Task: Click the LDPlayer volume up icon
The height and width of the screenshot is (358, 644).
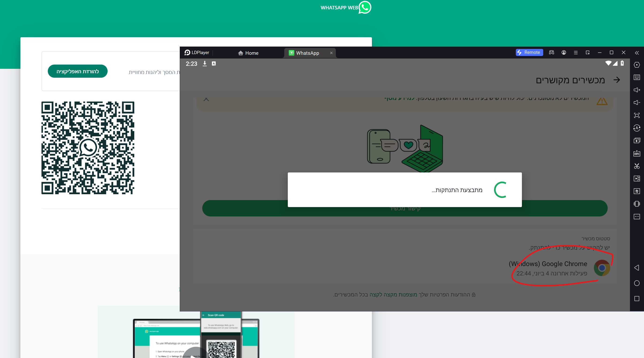Action: tap(637, 90)
